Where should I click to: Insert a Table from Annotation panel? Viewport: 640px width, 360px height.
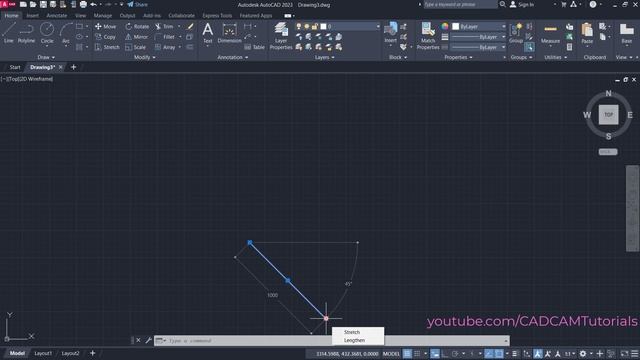(255, 47)
